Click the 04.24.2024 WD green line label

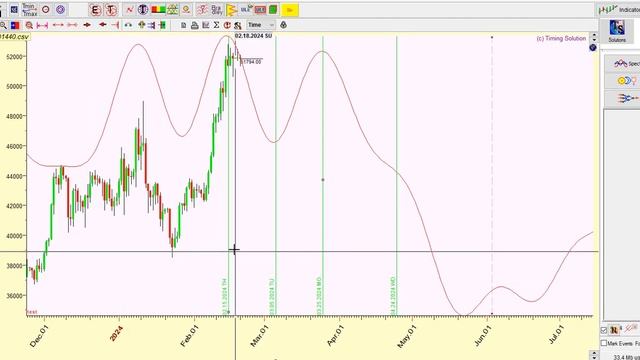[x=393, y=296]
